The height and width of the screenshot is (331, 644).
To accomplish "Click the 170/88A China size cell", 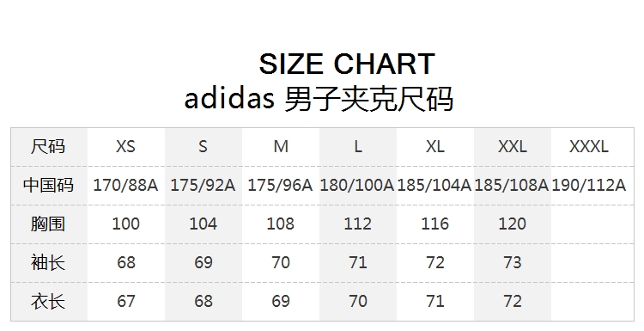I will 125,185.
